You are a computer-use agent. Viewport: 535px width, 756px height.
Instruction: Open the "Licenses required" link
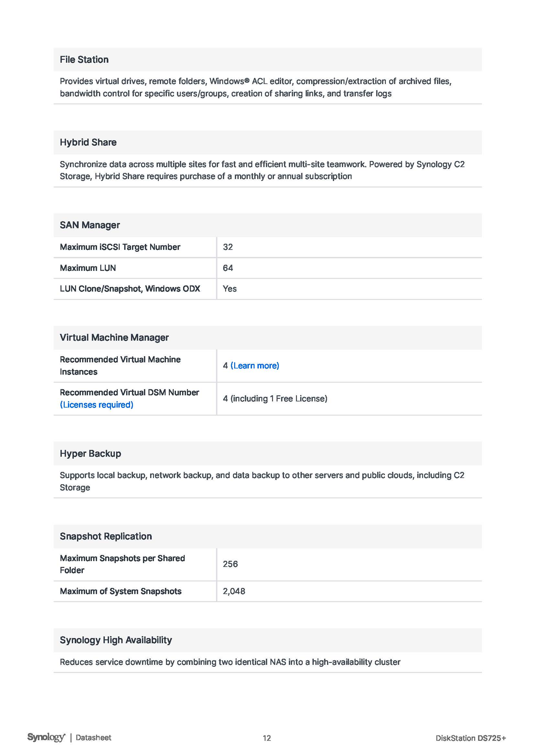(x=96, y=405)
